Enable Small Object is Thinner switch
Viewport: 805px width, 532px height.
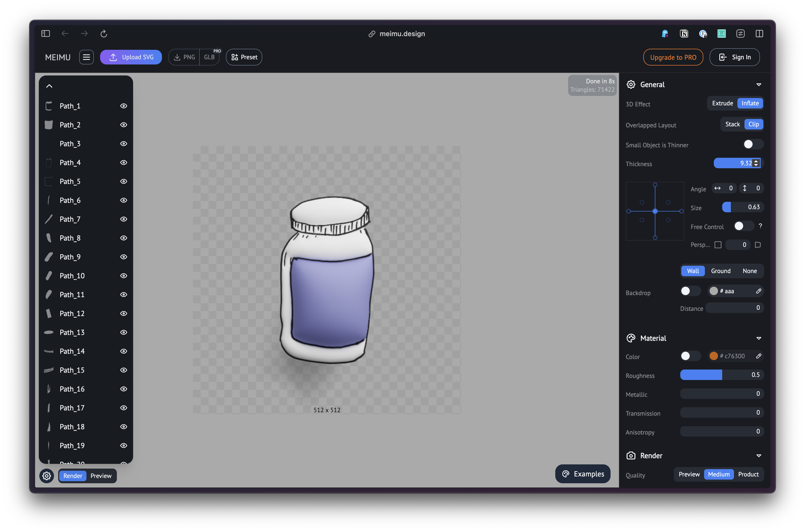753,145
